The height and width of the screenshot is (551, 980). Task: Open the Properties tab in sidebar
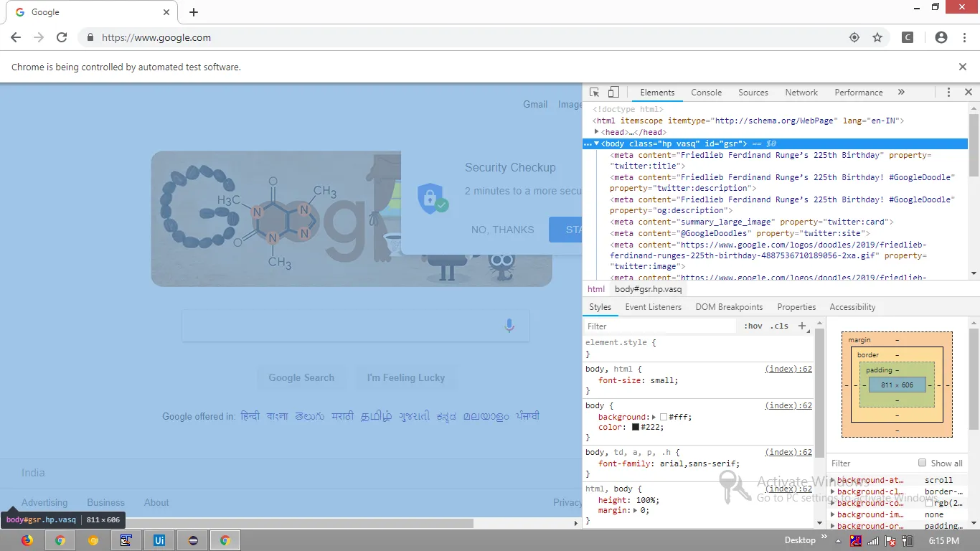coord(796,307)
